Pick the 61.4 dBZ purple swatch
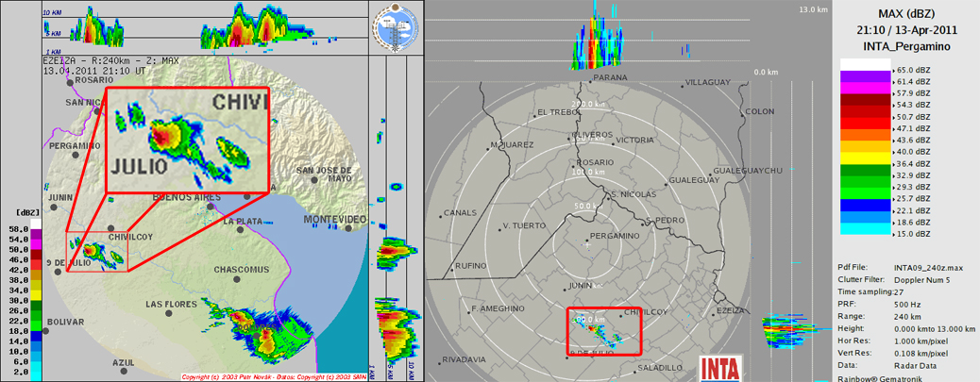980x382 pixels. coord(865,76)
